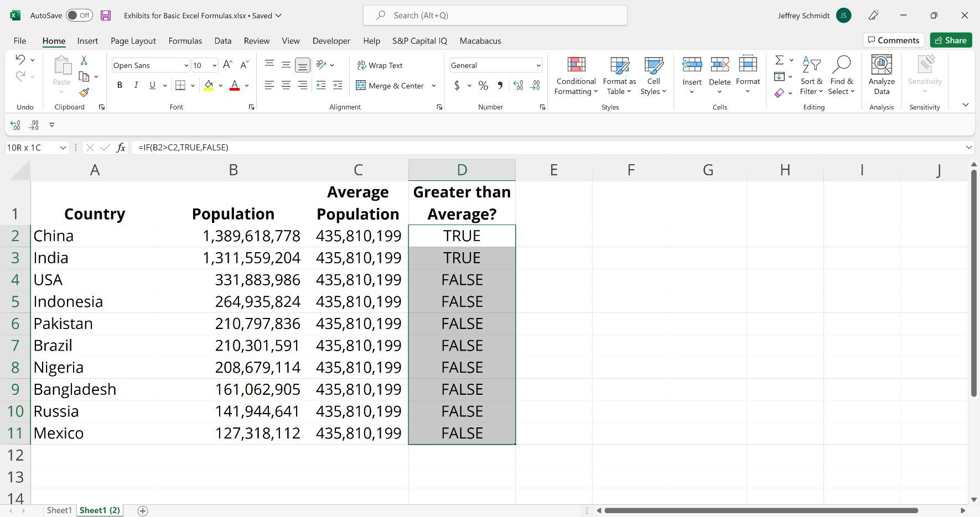This screenshot has height=517, width=980.
Task: Open the General number format dropdown
Action: 538,66
